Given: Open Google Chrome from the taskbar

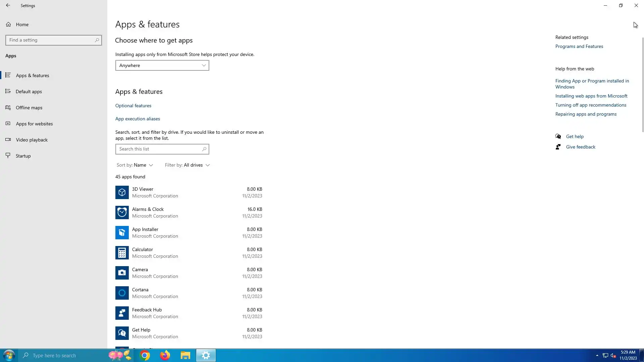Looking at the screenshot, I should pyautogui.click(x=145, y=355).
